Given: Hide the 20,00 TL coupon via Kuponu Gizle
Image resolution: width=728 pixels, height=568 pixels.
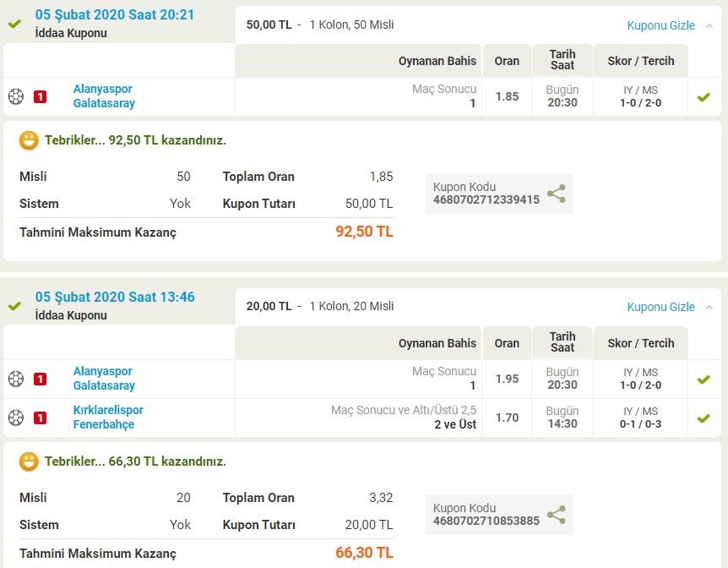Looking at the screenshot, I should [660, 307].
